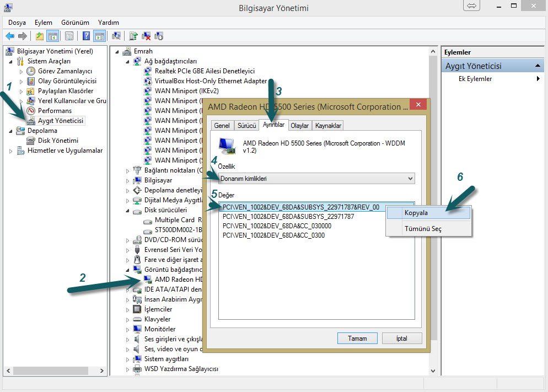
Task: Click the blue Back arrow in toolbar
Action: 10,36
